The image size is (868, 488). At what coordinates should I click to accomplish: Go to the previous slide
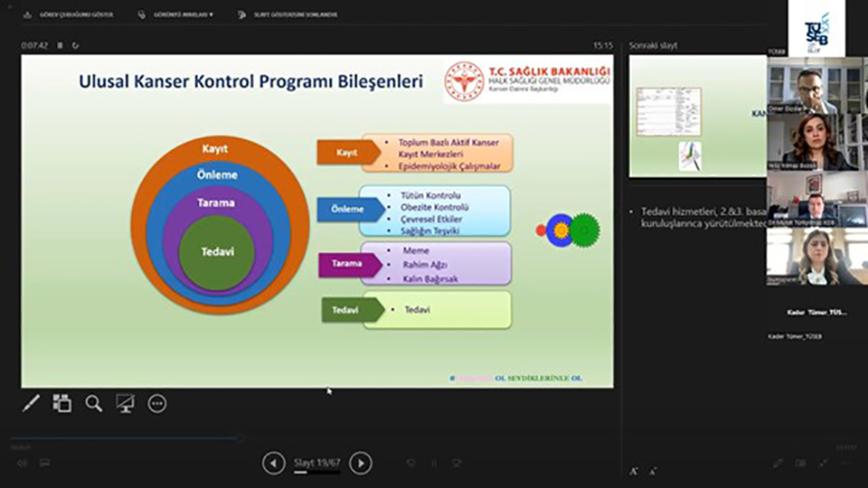click(x=273, y=464)
